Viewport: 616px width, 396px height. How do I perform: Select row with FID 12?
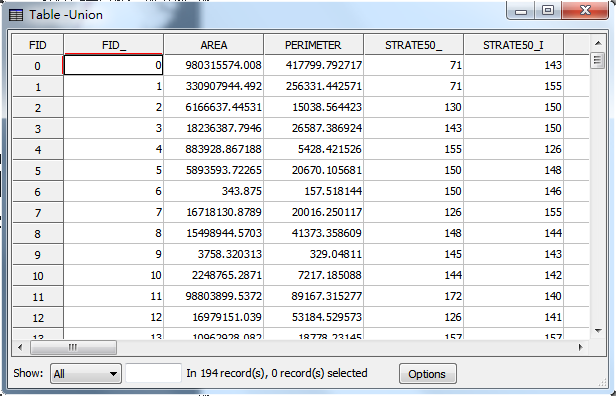(38, 317)
